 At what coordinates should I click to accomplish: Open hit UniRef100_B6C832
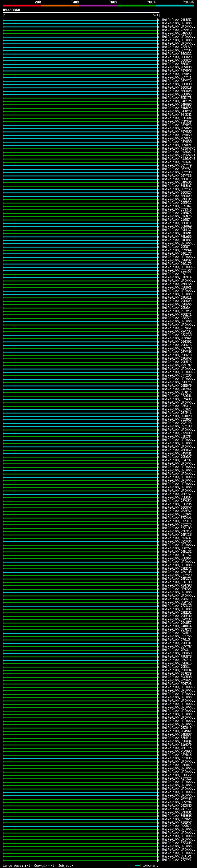click(x=177, y=54)
